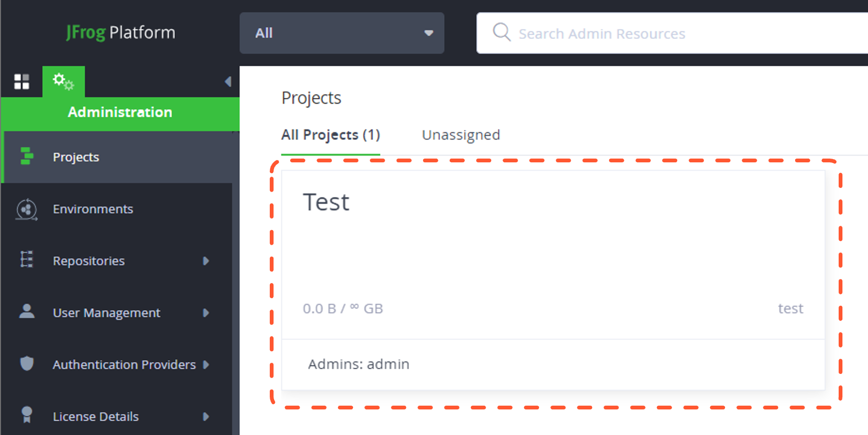Select the Administration gears icon tab

(63, 81)
